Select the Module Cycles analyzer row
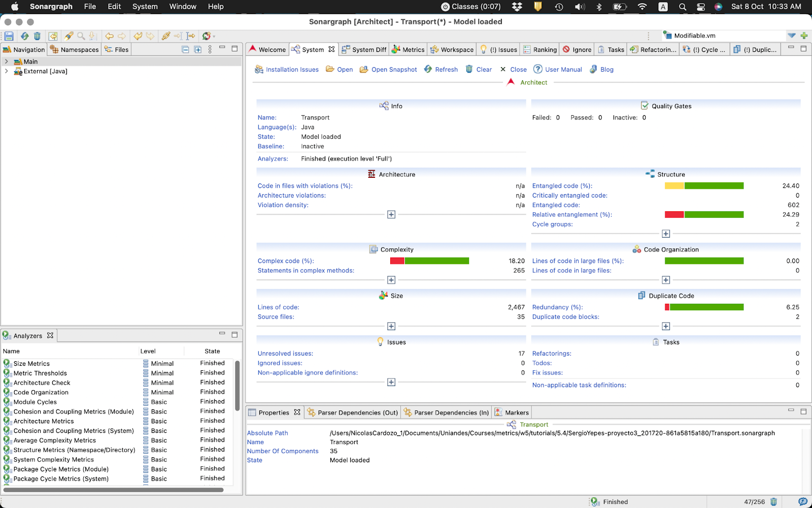Screen dimensions: 812x508 tap(118, 402)
